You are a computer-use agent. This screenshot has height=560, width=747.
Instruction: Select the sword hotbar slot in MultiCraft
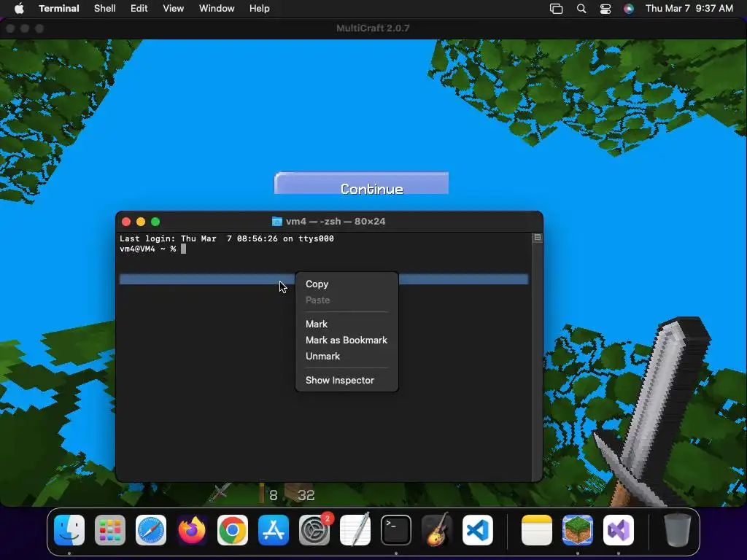[220, 493]
